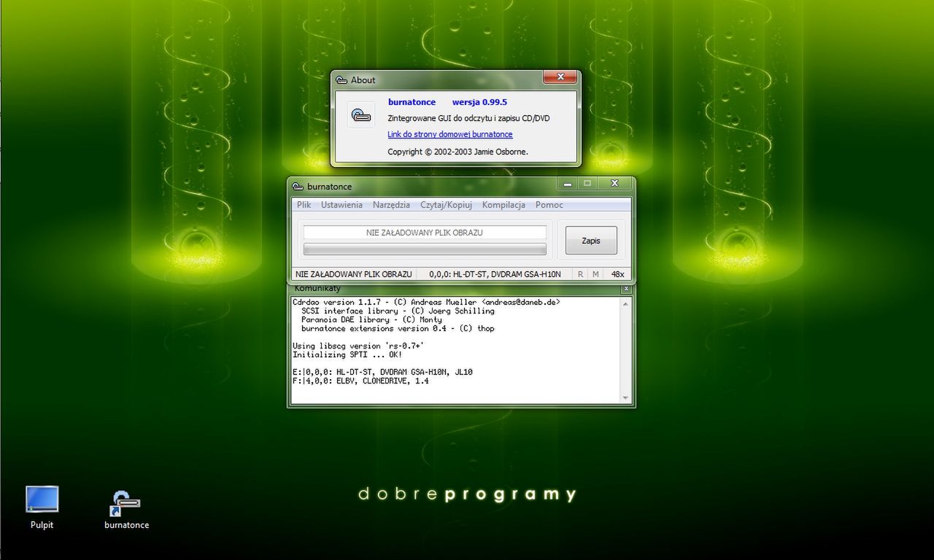
Task: Click the log line Initializing SPTI
Action: click(347, 354)
